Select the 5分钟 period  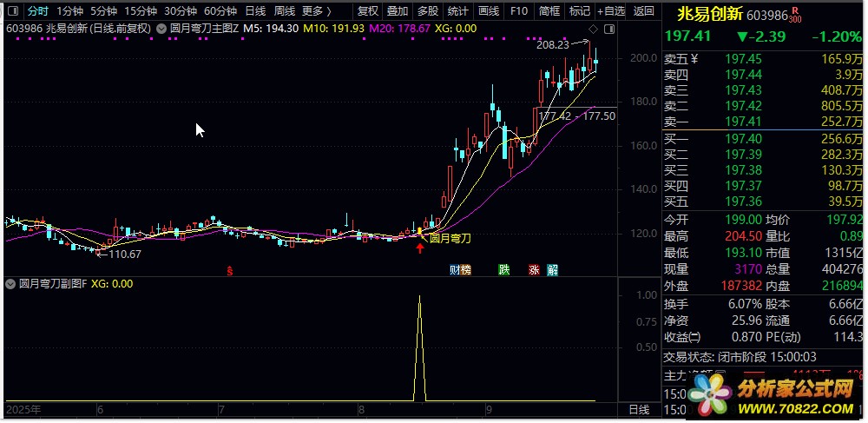click(x=103, y=10)
